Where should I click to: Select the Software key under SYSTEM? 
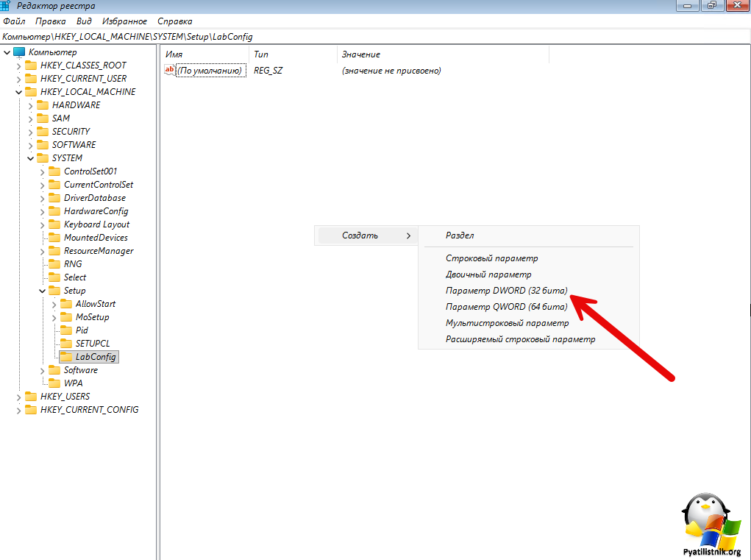(x=80, y=370)
